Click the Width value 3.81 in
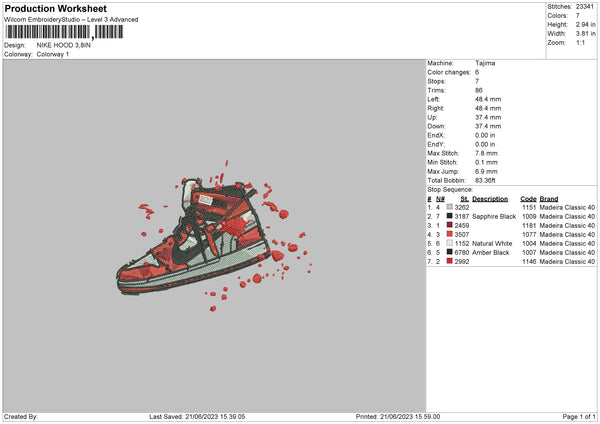Screen dimensions: 600x424 pos(585,34)
